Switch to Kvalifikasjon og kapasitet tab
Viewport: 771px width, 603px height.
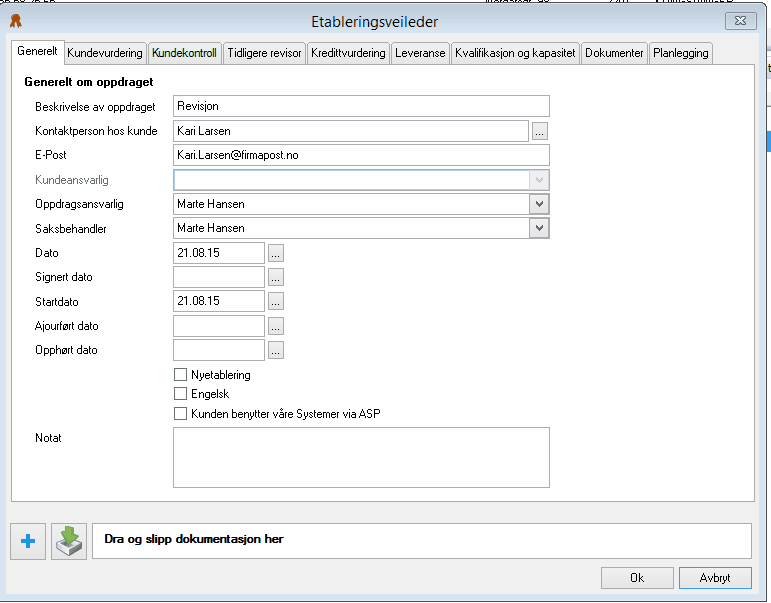[x=515, y=53]
